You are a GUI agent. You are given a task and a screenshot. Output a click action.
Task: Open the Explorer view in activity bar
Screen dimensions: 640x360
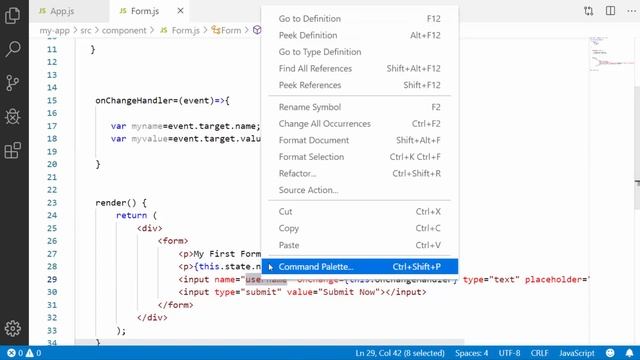coord(13,16)
